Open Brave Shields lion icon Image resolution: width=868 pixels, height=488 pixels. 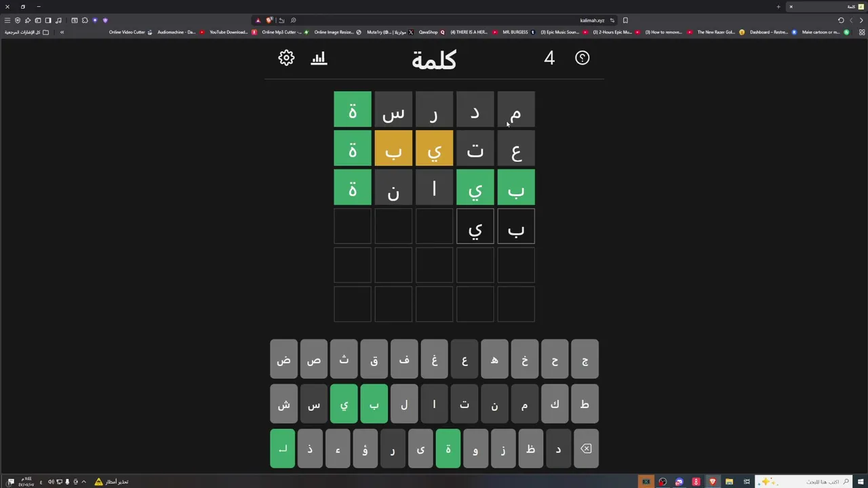pyautogui.click(x=269, y=20)
